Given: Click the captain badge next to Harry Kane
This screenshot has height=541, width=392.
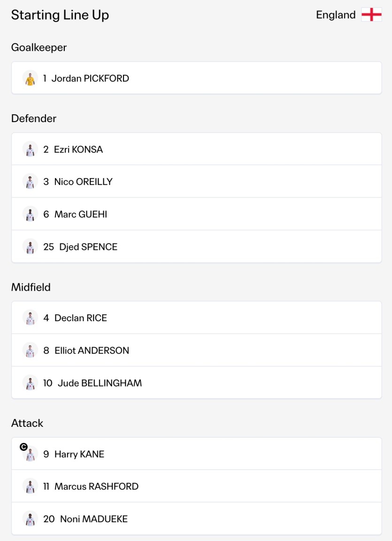Looking at the screenshot, I should point(23,447).
